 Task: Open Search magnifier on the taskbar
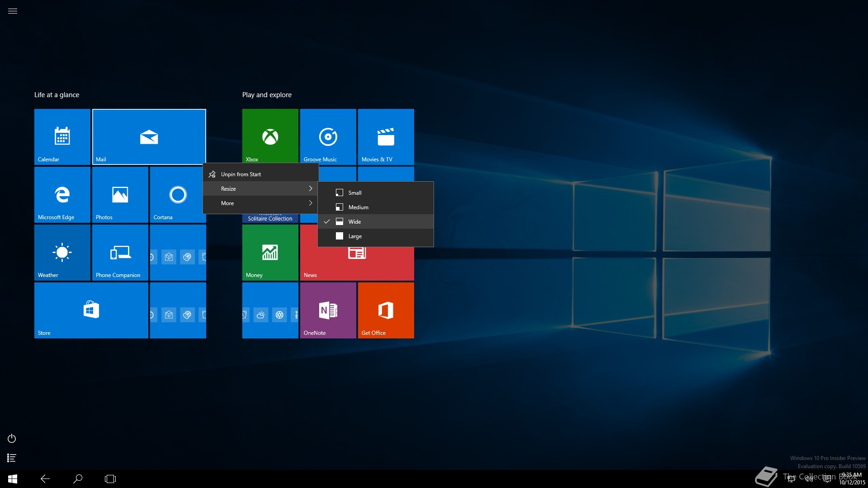[x=78, y=479]
